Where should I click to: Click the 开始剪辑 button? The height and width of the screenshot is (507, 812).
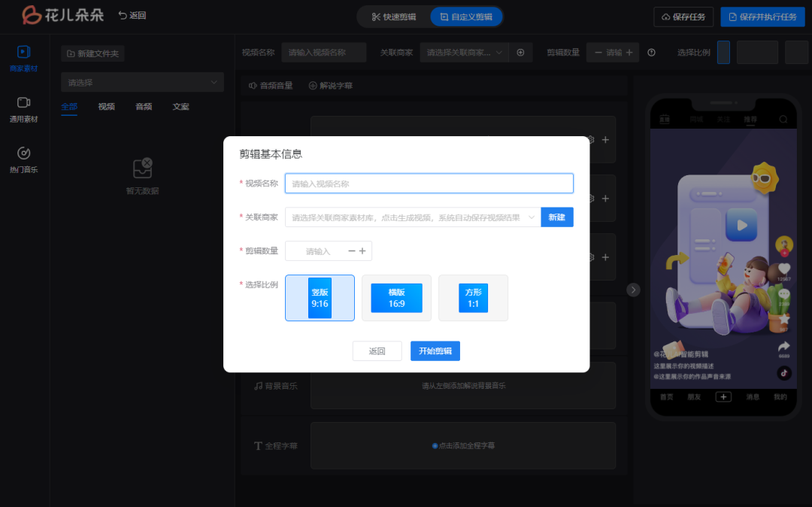[435, 351]
